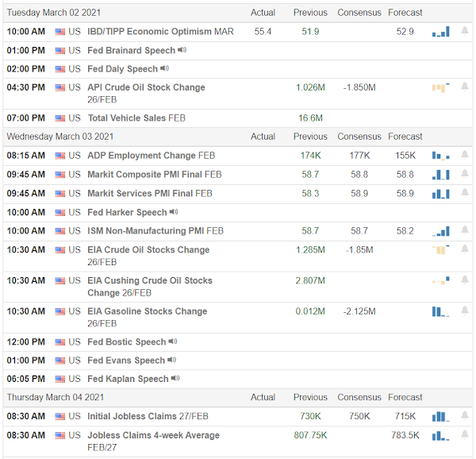Click speaker icon next to Fed Harker Speech
Viewport: 476px width, 459px height.
click(x=174, y=212)
